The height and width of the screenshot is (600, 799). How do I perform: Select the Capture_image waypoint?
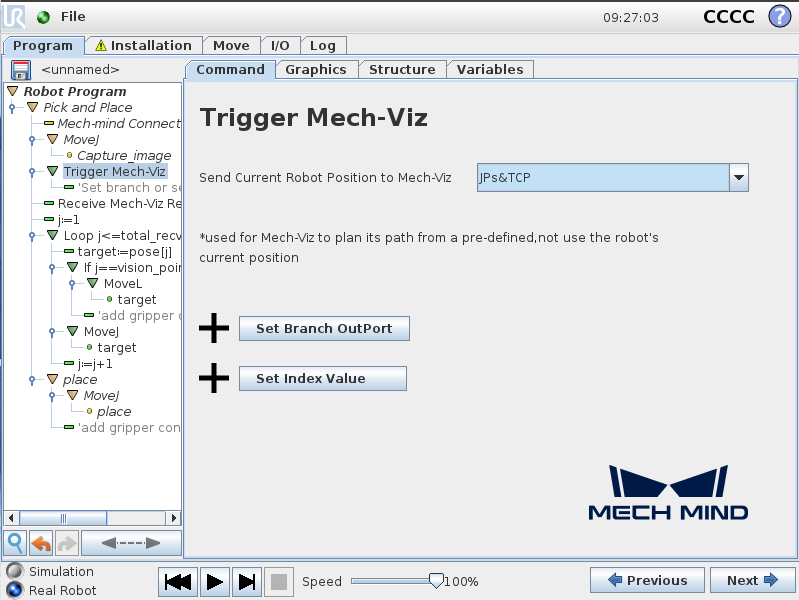click(x=124, y=155)
